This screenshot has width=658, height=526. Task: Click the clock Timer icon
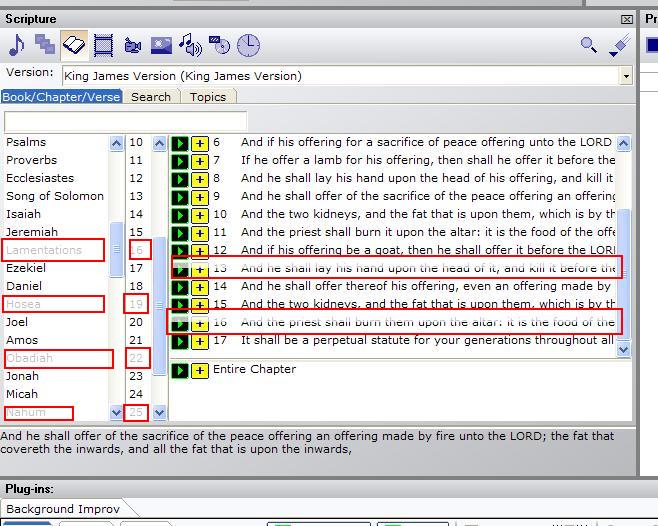(247, 45)
